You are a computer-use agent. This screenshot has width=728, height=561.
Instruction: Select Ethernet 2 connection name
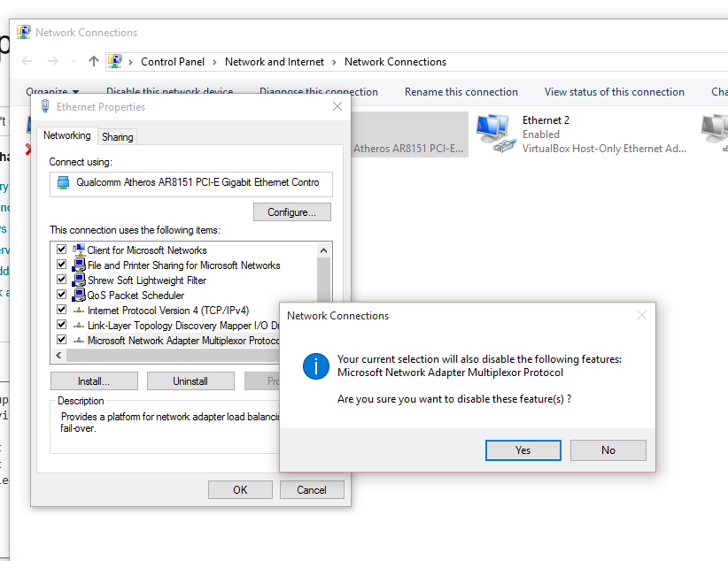tap(546, 120)
